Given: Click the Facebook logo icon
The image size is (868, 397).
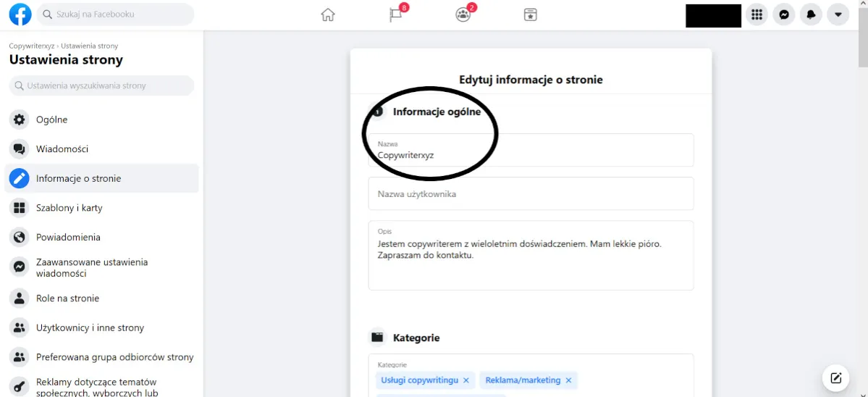Looking at the screenshot, I should tap(20, 14).
